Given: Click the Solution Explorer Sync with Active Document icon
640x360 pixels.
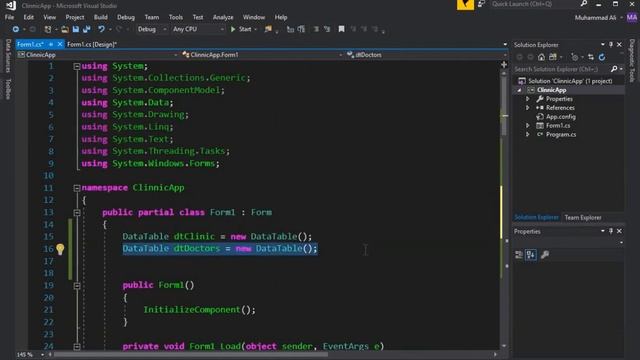Looking at the screenshot, I should 591,57.
